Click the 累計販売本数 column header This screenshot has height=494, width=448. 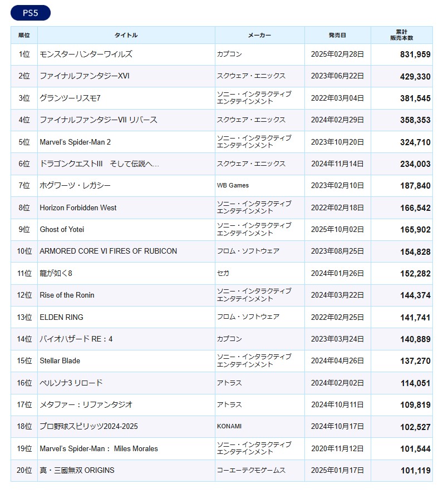click(401, 35)
